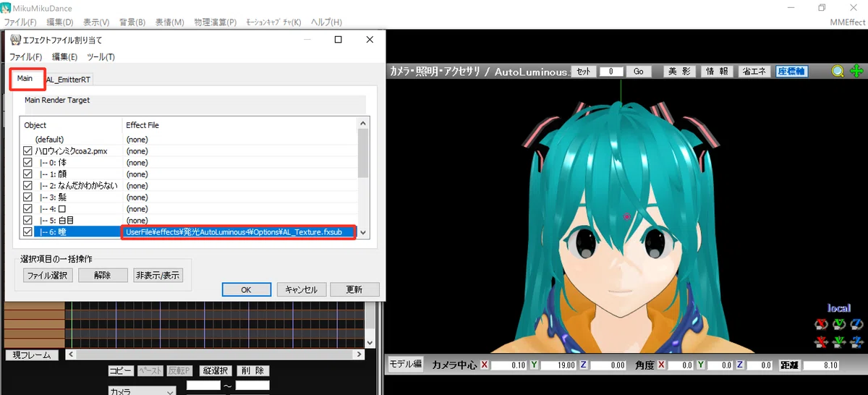Image resolution: width=868 pixels, height=395 pixels.
Task: Open the 背景(B) menu
Action: pyautogui.click(x=132, y=22)
